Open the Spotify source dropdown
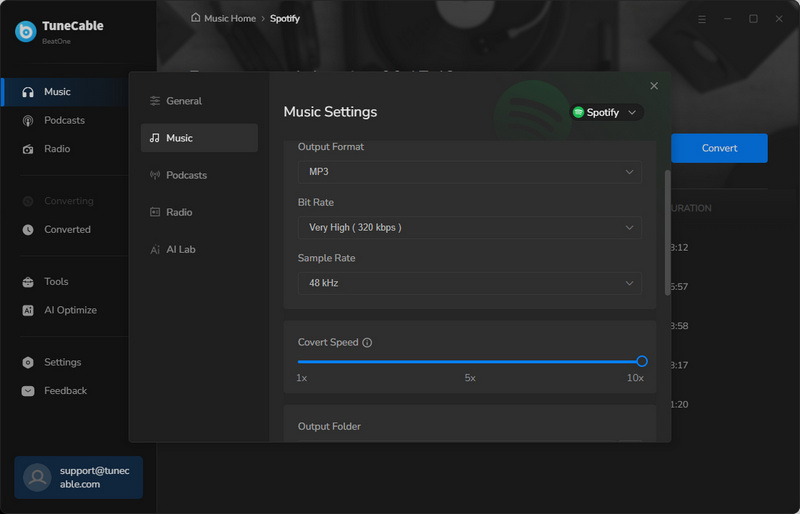 point(606,112)
